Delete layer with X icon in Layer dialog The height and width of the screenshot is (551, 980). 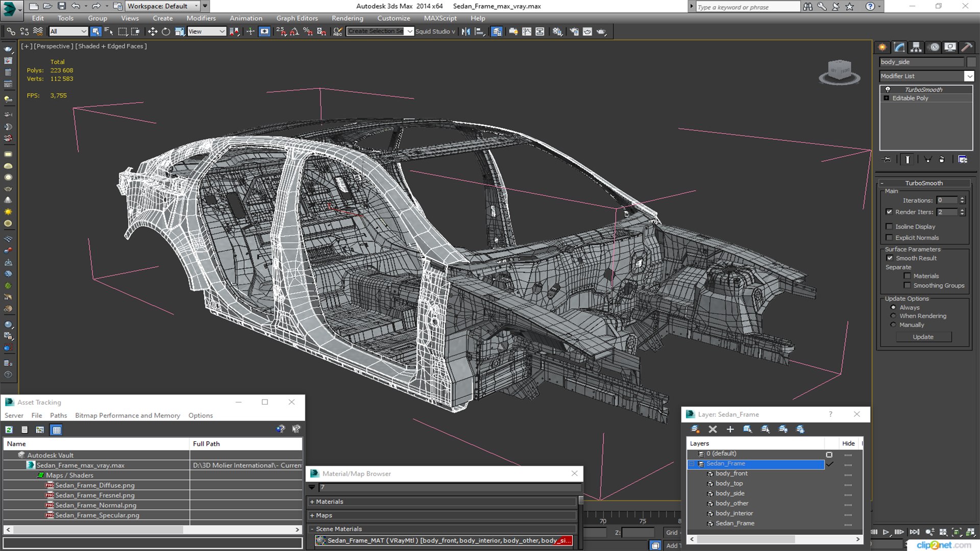coord(713,430)
